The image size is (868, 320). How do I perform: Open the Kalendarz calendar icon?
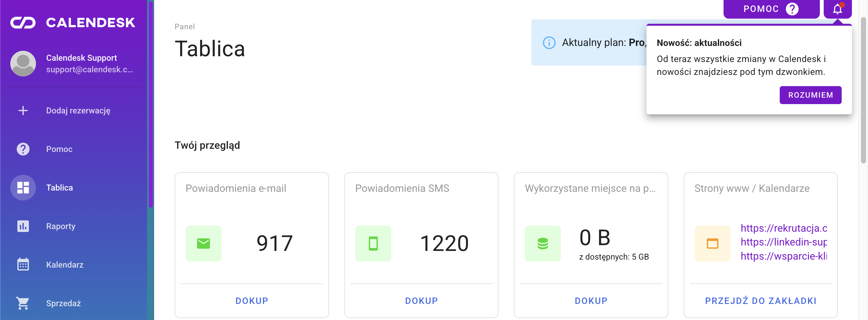[x=23, y=264]
